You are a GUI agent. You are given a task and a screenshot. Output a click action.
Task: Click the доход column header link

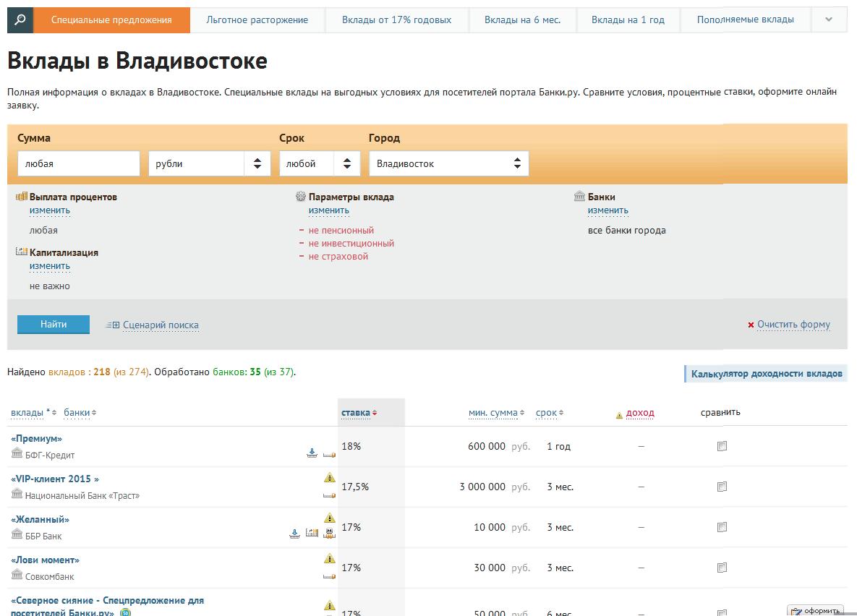coord(640,413)
